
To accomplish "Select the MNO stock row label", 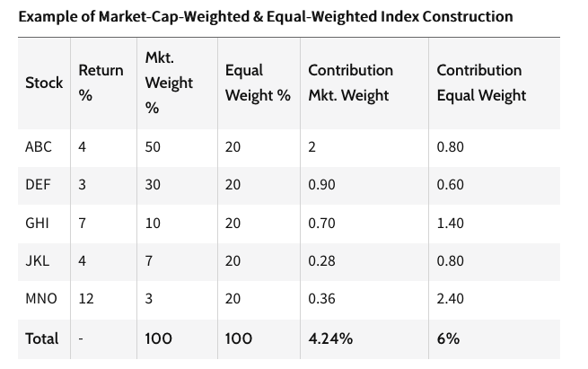I will (41, 299).
